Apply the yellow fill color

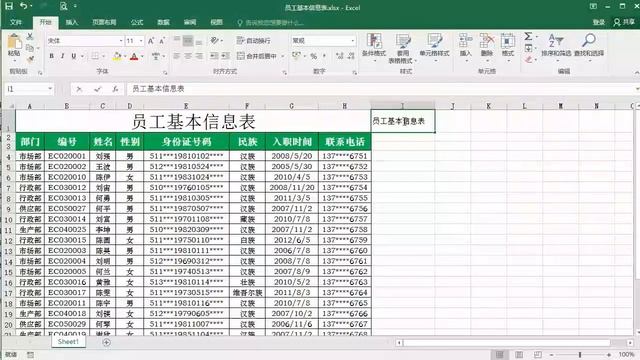[x=117, y=56]
